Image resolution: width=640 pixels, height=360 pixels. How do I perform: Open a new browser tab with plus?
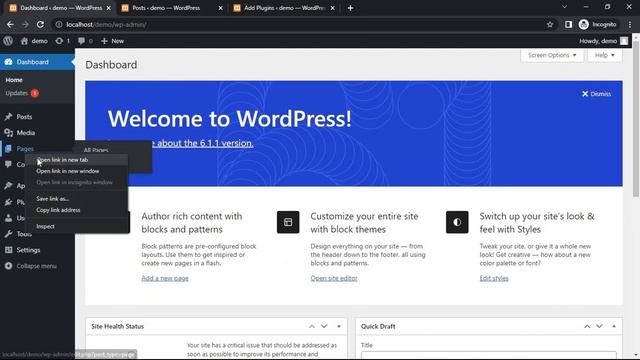tap(350, 8)
